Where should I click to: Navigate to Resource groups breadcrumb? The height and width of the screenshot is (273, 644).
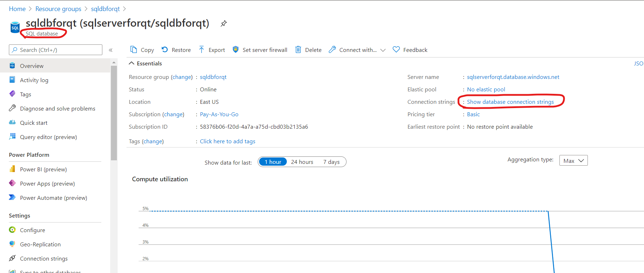58,9
